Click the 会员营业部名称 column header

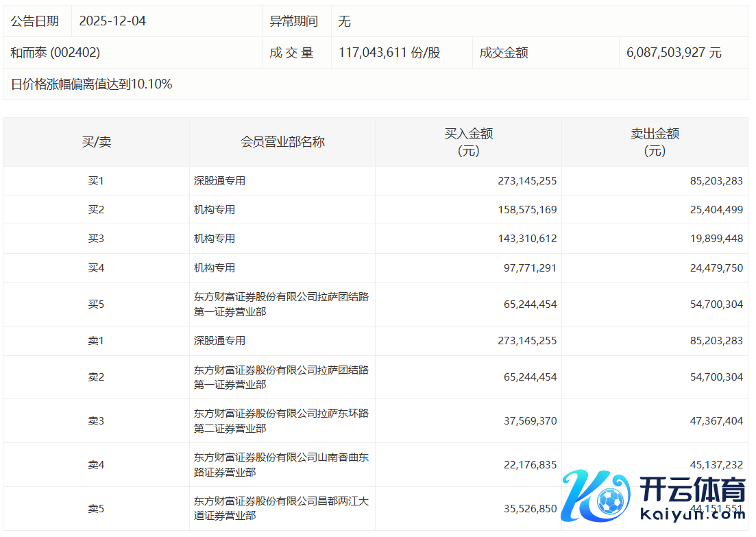pyautogui.click(x=282, y=142)
